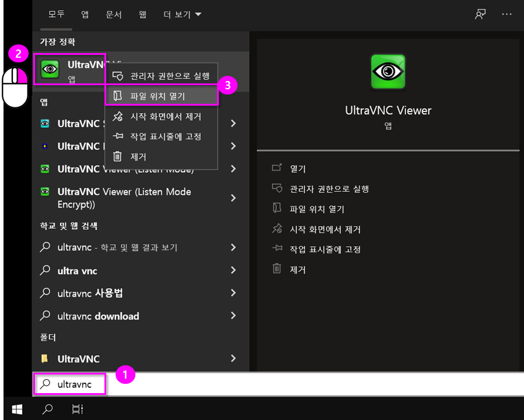Click the UltraVNC Server icon in apps list
Screen dimensions: 524x420
pos(45,124)
